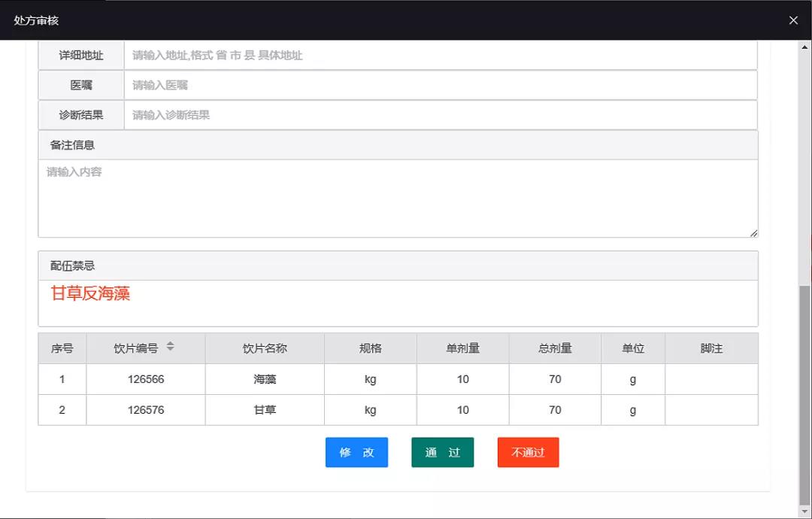The width and height of the screenshot is (812, 519).
Task: Click the 单剂量 column header
Action: tap(462, 348)
